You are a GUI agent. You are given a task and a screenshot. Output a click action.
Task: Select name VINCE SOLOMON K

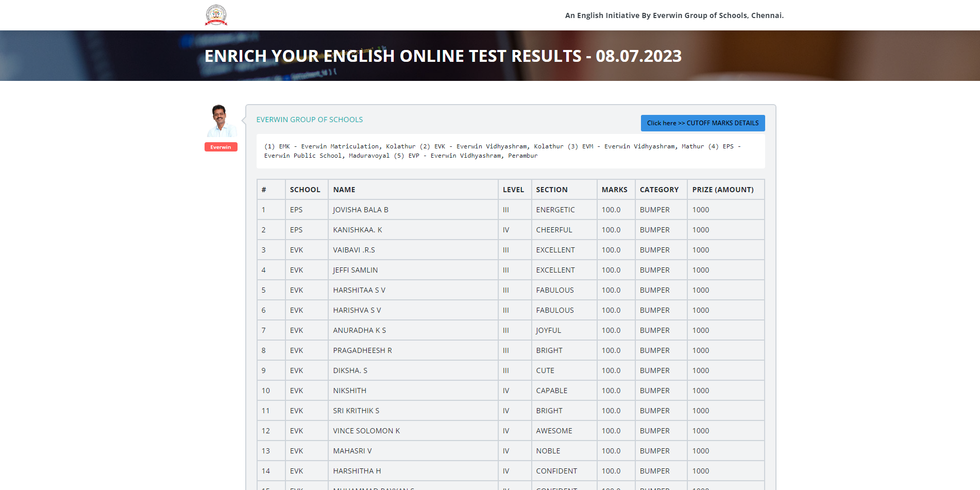(x=366, y=431)
